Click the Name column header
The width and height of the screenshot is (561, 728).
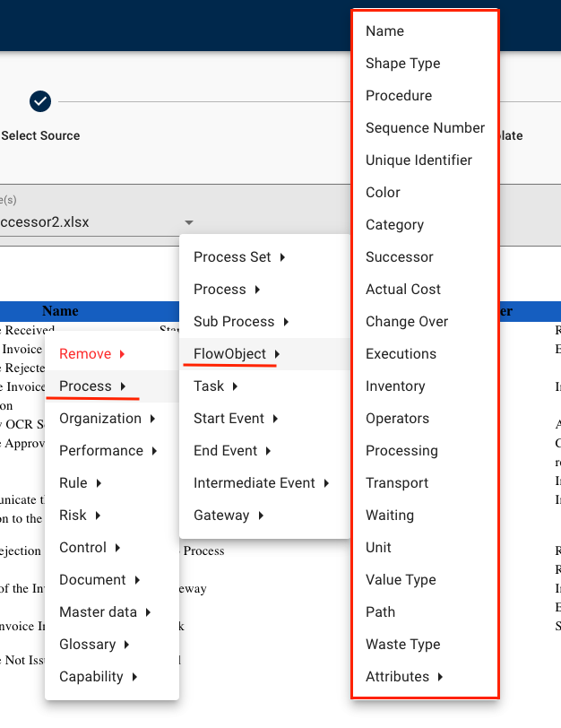click(x=60, y=311)
